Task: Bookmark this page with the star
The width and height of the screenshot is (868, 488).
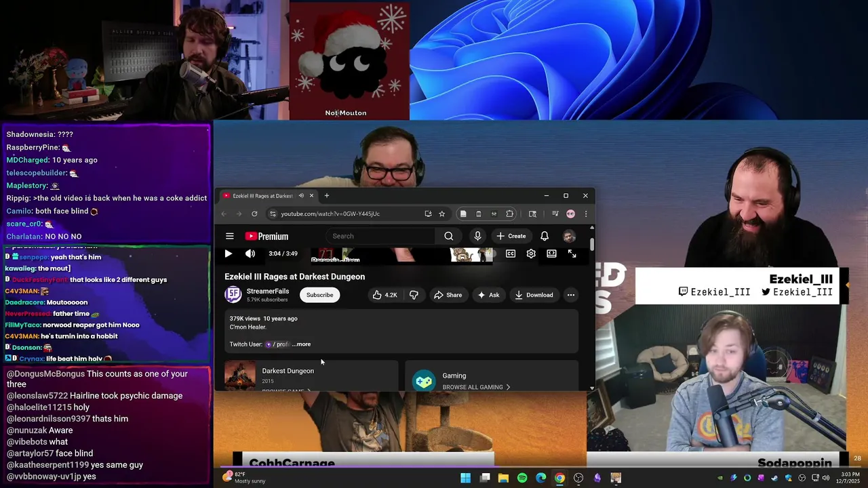Action: pyautogui.click(x=441, y=213)
